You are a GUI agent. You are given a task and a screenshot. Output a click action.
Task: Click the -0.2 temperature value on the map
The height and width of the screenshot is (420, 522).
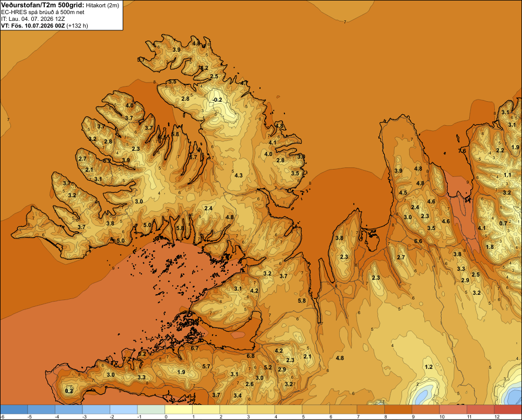217,100
